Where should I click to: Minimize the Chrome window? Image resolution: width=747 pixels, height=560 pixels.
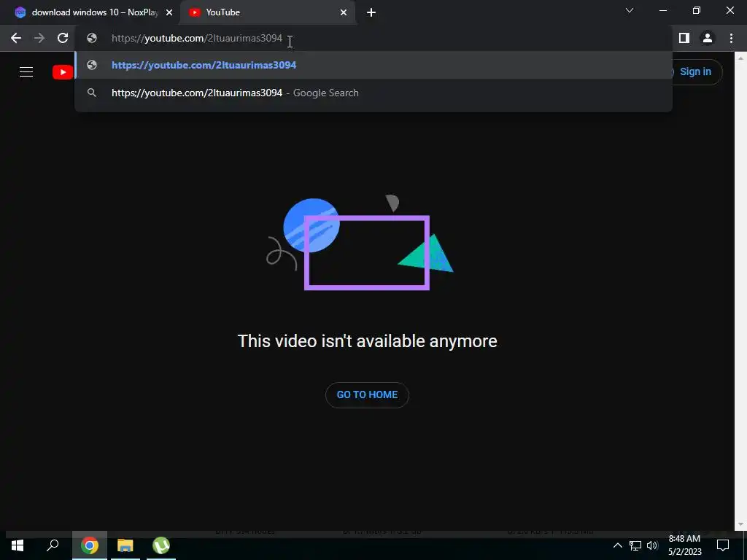[663, 10]
